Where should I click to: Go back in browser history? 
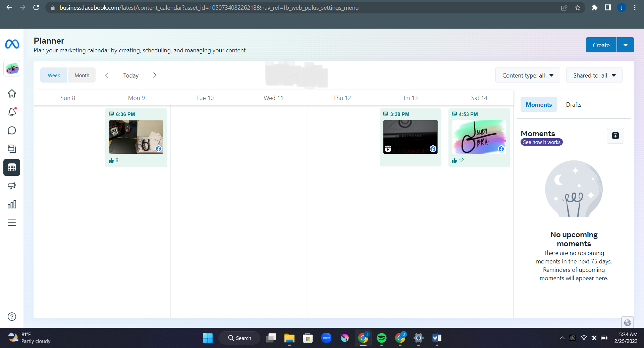point(9,7)
